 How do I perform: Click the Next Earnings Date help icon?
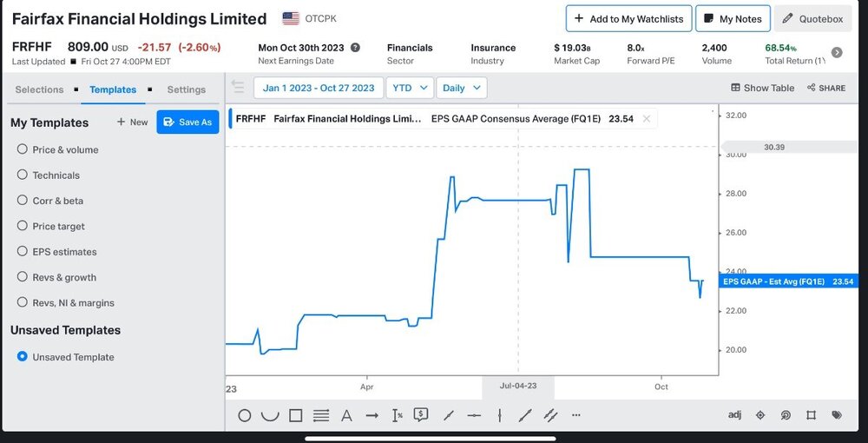(x=355, y=48)
